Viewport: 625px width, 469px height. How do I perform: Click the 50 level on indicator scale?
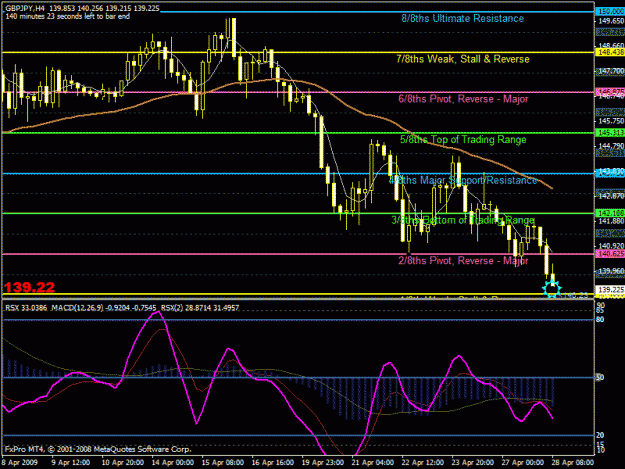click(x=600, y=377)
